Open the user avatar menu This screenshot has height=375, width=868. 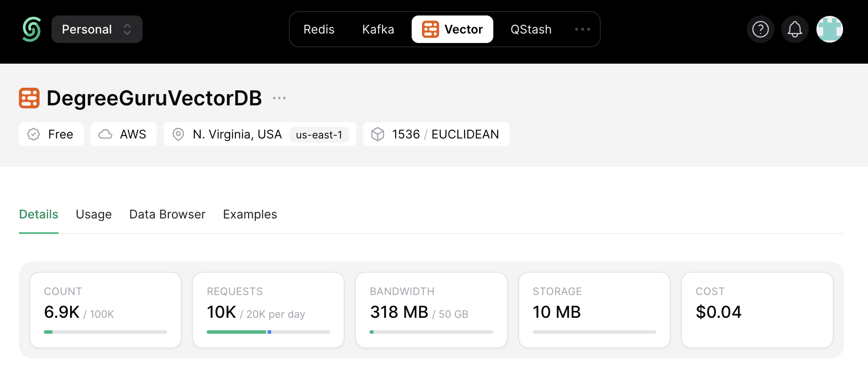830,29
